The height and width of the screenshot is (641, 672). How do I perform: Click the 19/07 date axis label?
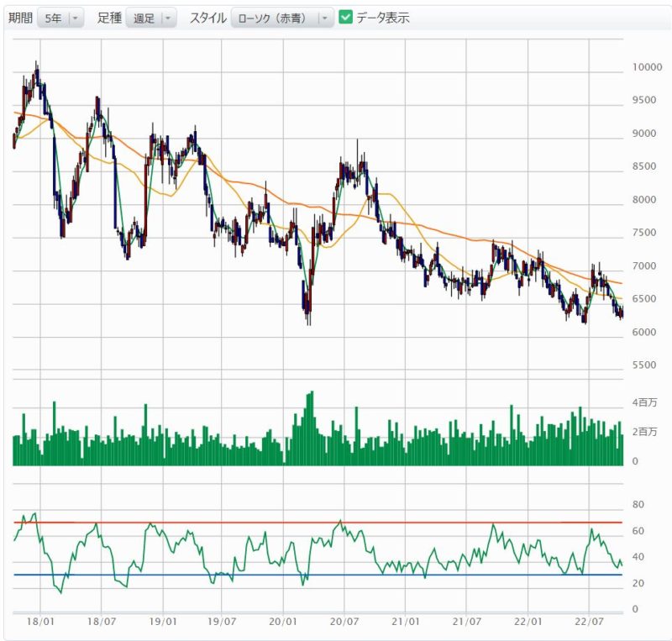[x=222, y=622]
